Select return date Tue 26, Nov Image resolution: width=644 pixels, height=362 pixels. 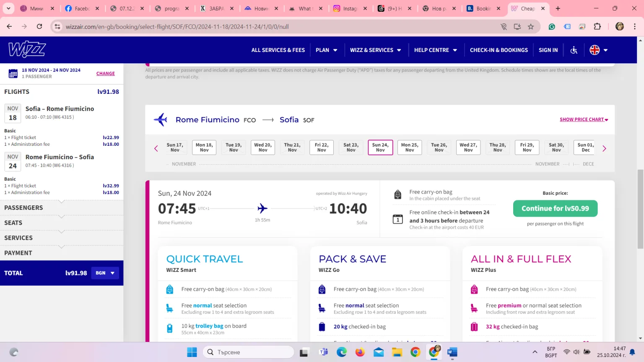pyautogui.click(x=439, y=147)
